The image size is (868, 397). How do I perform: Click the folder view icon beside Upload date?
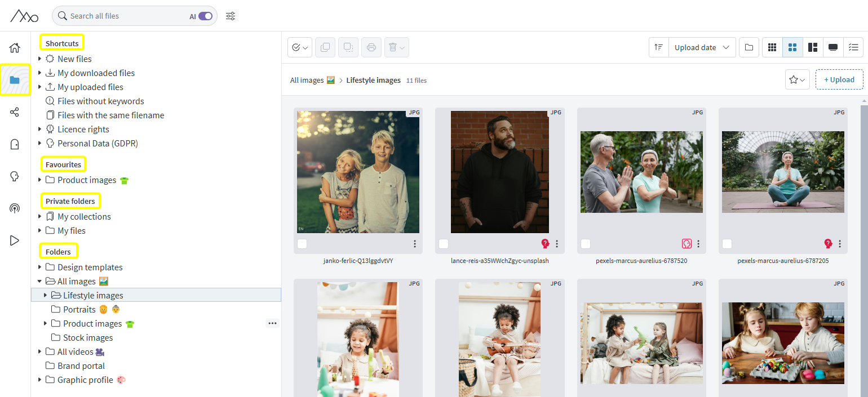[x=749, y=48]
